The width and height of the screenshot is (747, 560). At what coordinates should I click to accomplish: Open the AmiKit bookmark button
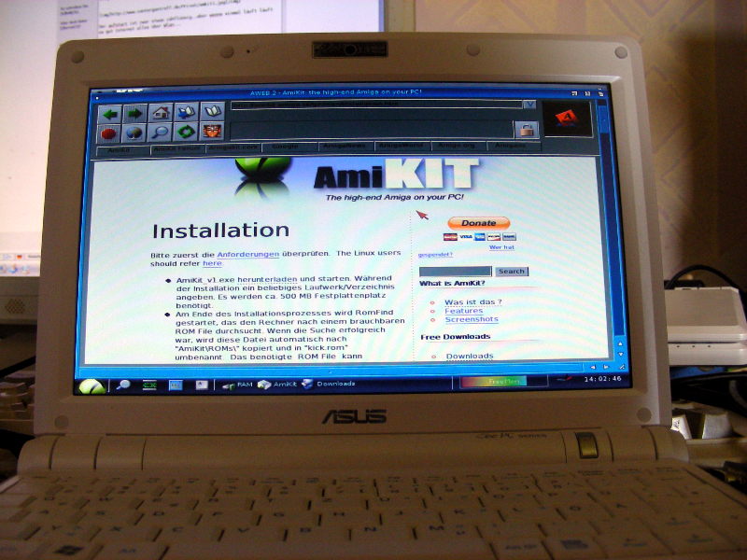pyautogui.click(x=123, y=150)
